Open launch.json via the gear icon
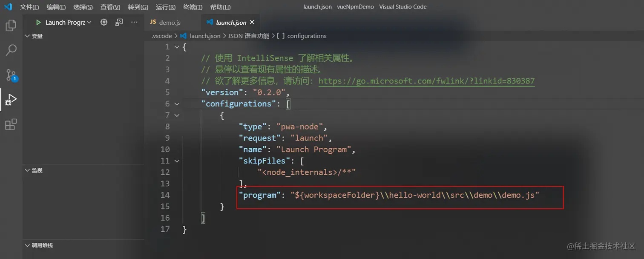The width and height of the screenshot is (644, 259). pos(104,22)
